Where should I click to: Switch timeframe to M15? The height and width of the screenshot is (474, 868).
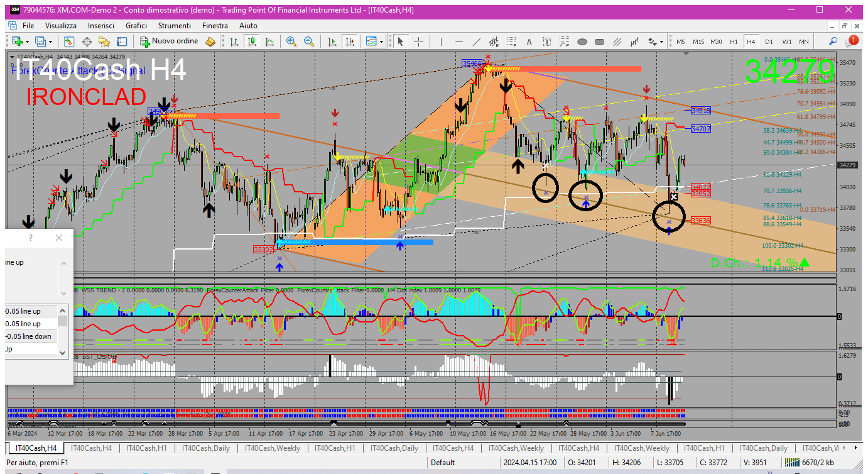(x=698, y=41)
